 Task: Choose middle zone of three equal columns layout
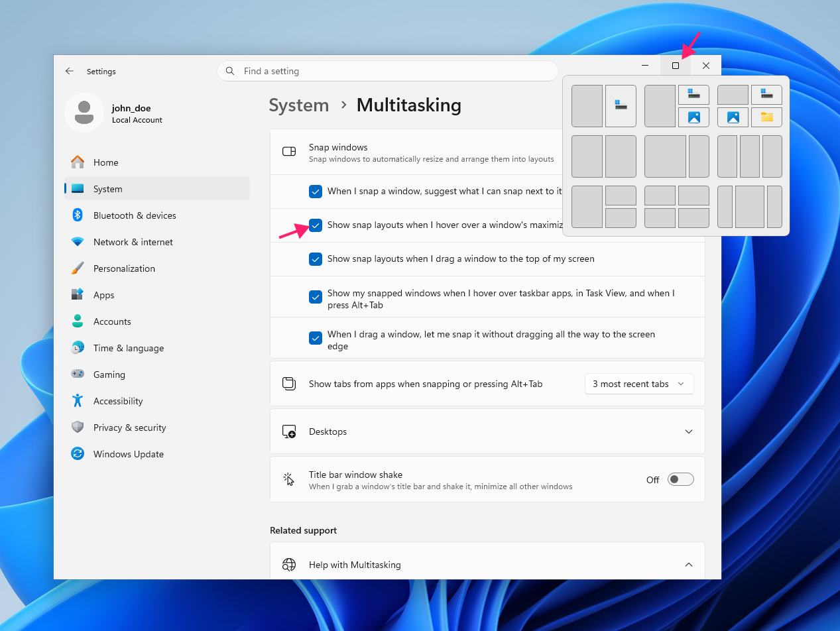[750, 156]
